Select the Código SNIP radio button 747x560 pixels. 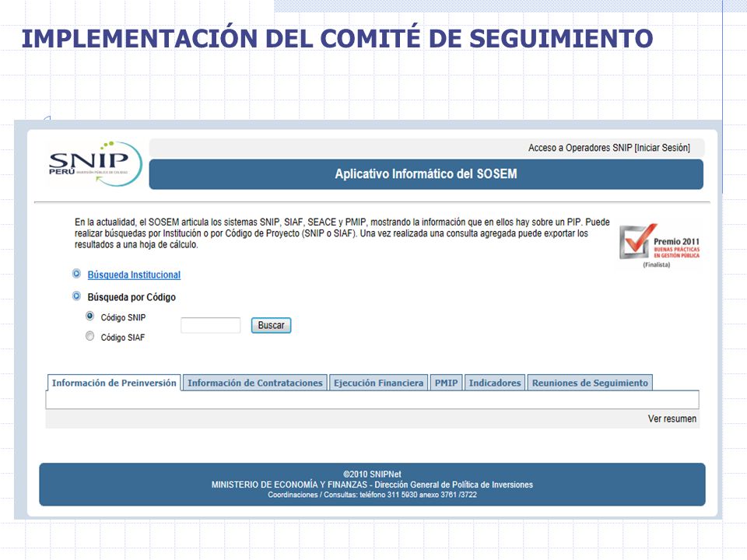(x=89, y=316)
